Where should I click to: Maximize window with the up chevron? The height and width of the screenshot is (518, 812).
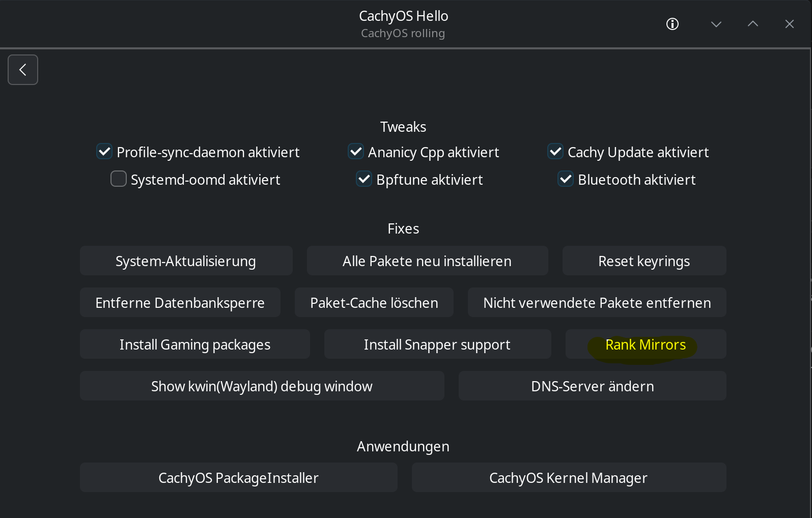[x=753, y=24]
